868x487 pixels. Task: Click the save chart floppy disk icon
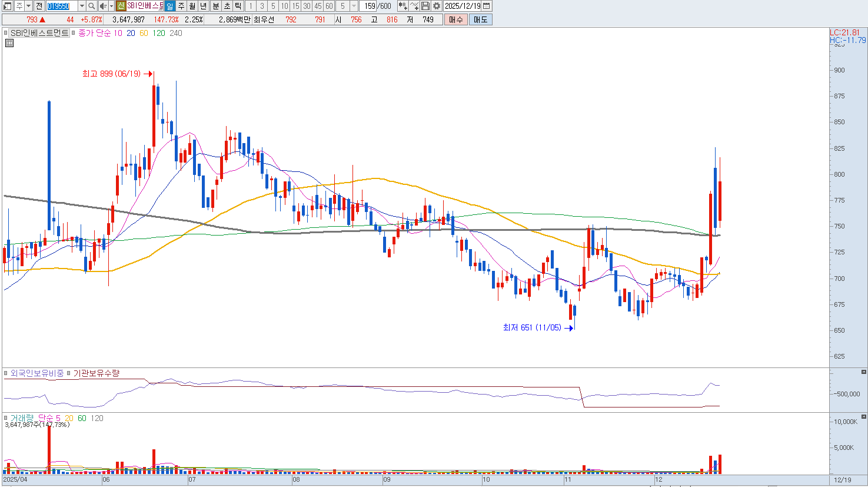point(425,6)
